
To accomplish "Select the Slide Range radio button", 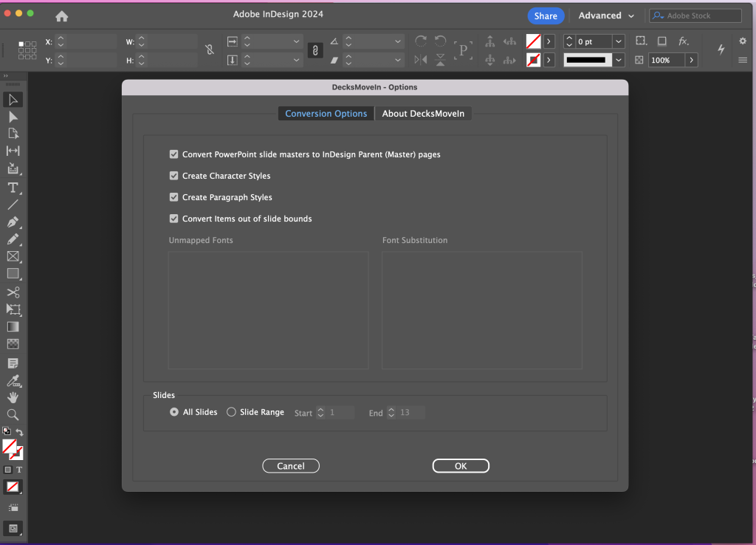I will 231,412.
